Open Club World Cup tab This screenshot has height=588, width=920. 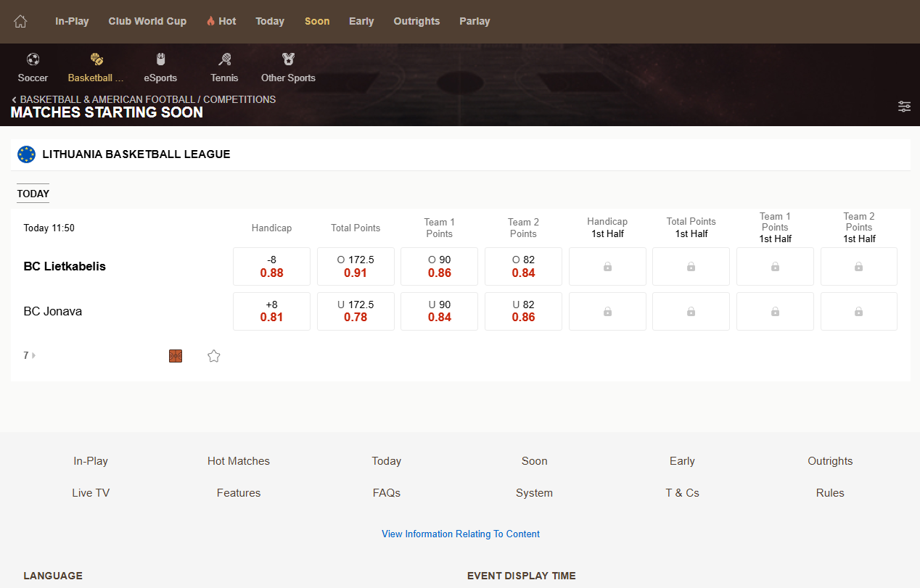(147, 21)
